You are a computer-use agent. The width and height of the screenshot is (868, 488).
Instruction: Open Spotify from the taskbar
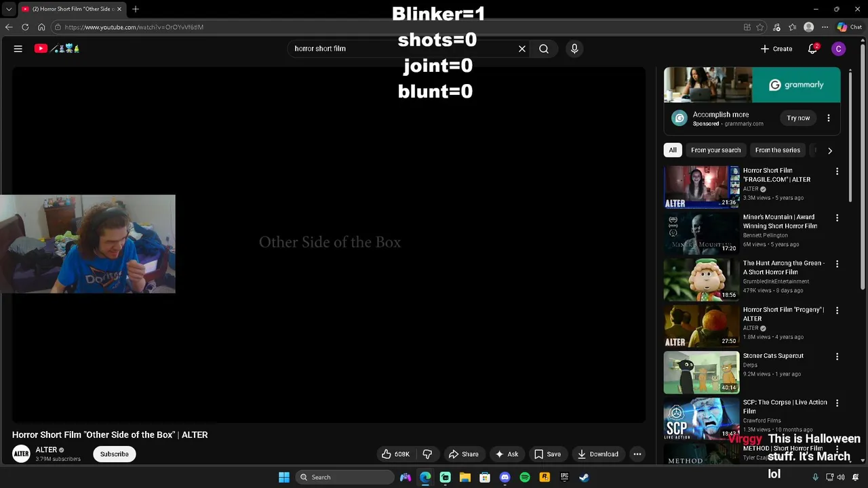[525, 477]
